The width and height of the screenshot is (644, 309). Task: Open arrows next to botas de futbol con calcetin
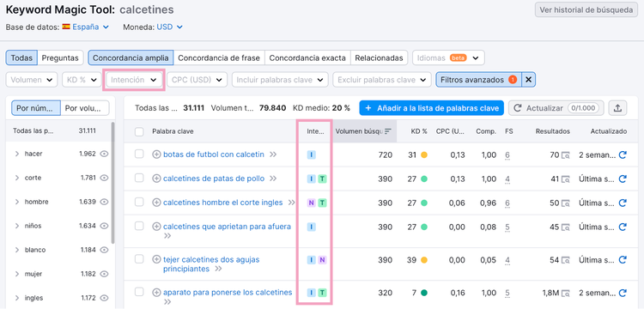(273, 154)
